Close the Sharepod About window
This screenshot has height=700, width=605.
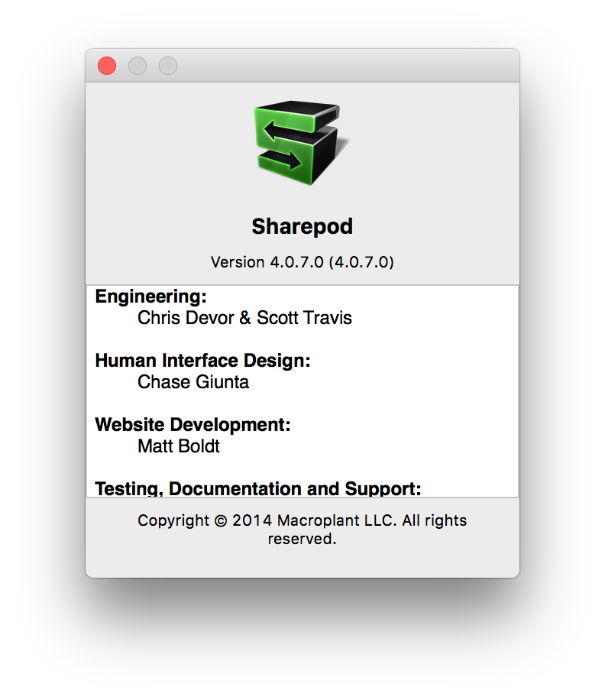pyautogui.click(x=107, y=66)
